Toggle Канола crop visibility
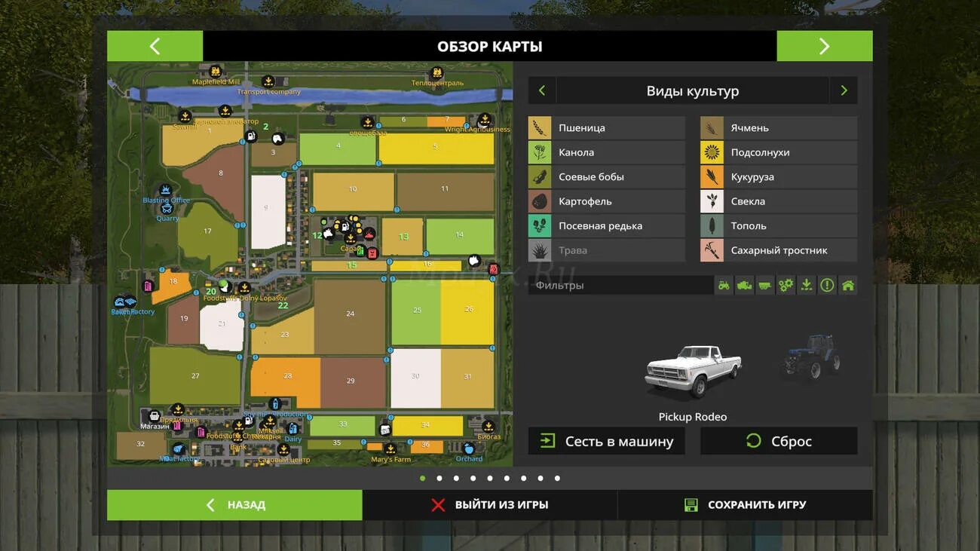The image size is (980, 551). [x=606, y=152]
